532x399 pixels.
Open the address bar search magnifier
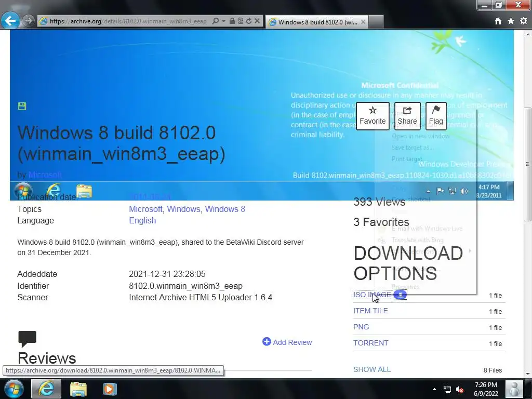tap(215, 21)
